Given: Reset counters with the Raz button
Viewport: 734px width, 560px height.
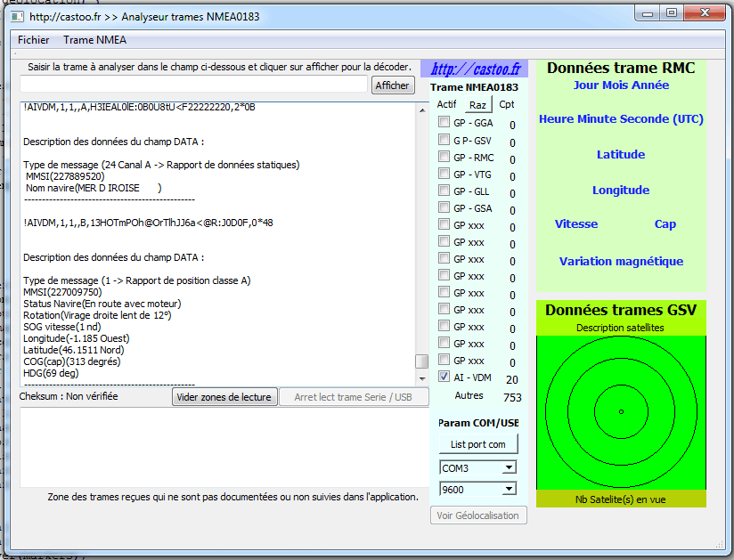Looking at the screenshot, I should 477,105.
